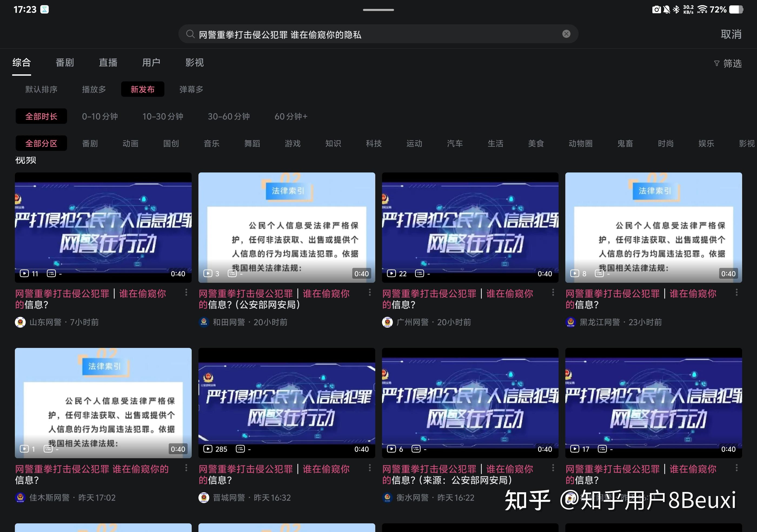The width and height of the screenshot is (757, 532).
Task: Open 山东网警 video thumbnail
Action: click(103, 227)
